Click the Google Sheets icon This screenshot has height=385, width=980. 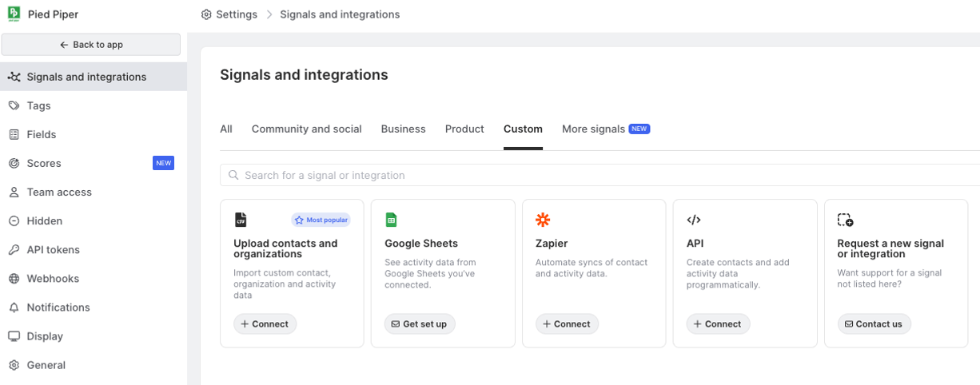[x=392, y=220]
